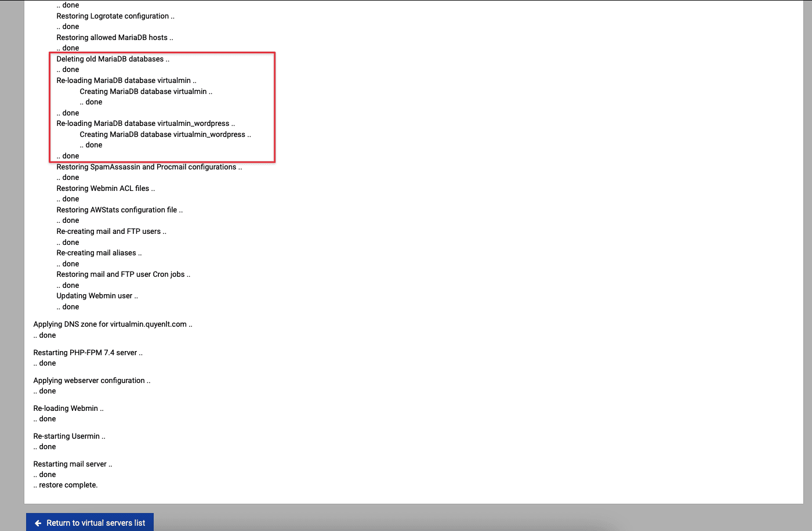
Task: Click 'Re-loading MariaDB database virtualmin ..' text
Action: tap(126, 80)
